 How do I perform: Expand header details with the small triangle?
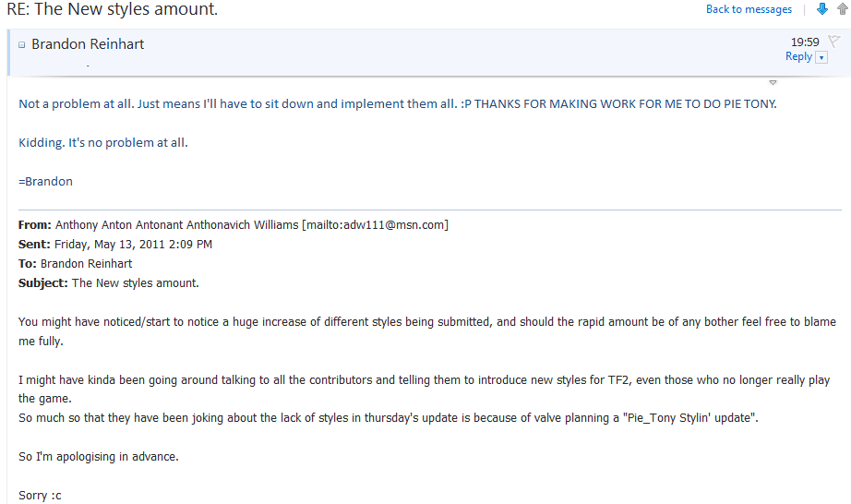(773, 82)
